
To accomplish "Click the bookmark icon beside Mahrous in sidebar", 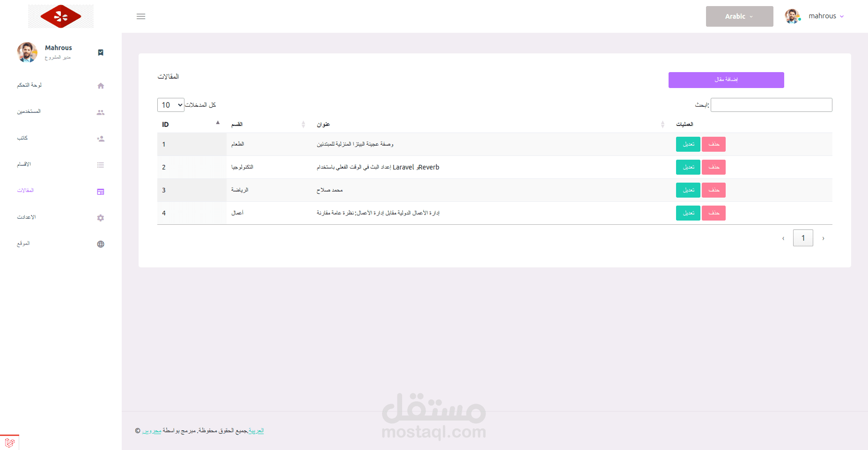I will pyautogui.click(x=101, y=52).
